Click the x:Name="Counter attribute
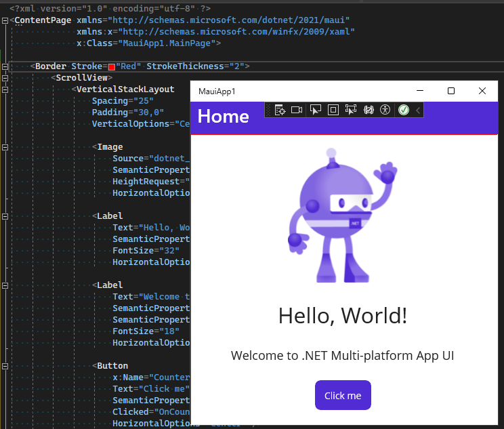This screenshot has height=429, width=504. point(151,377)
